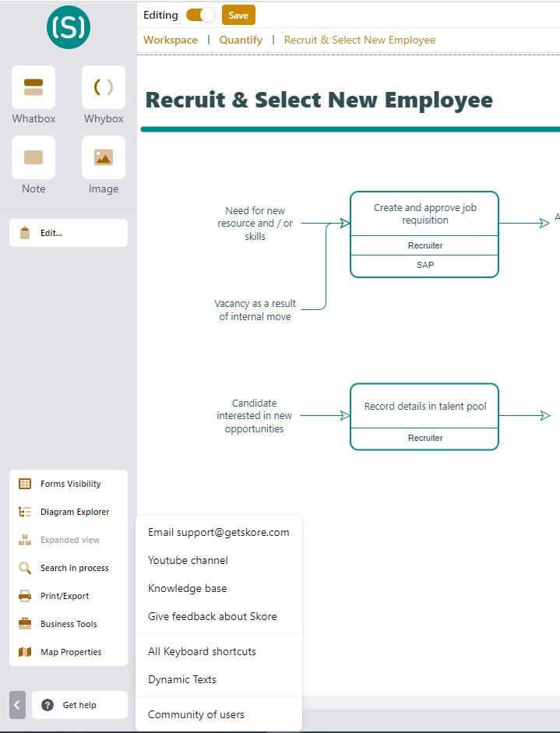This screenshot has height=733, width=560.
Task: Go to Workspace breadcrumb
Action: tap(170, 41)
